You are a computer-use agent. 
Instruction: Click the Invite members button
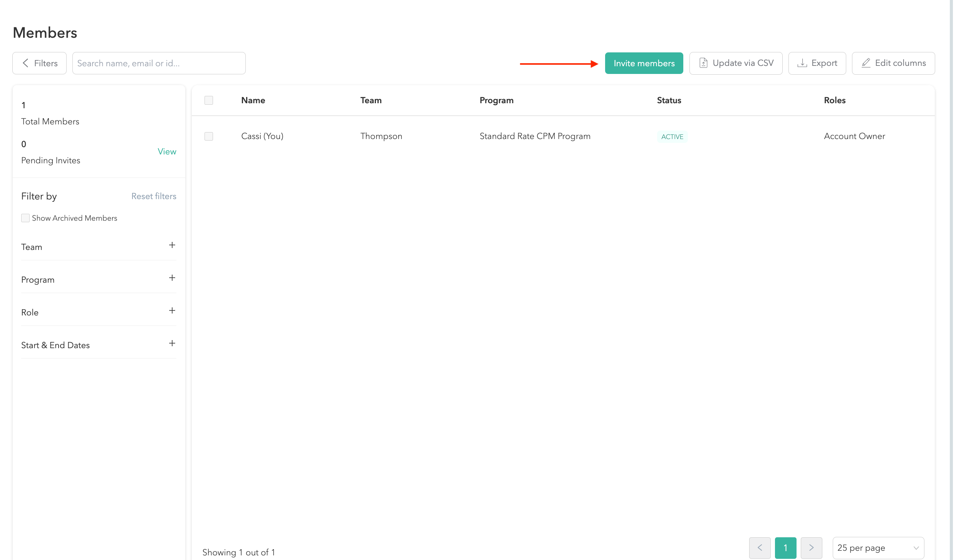tap(644, 63)
